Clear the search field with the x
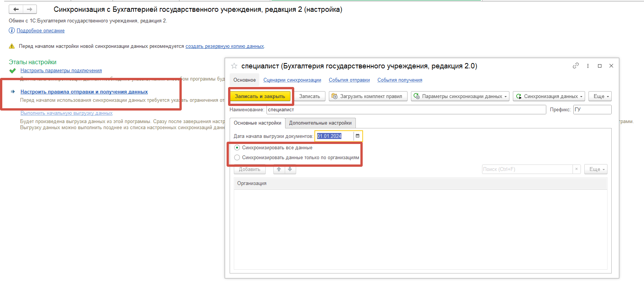 577,169
